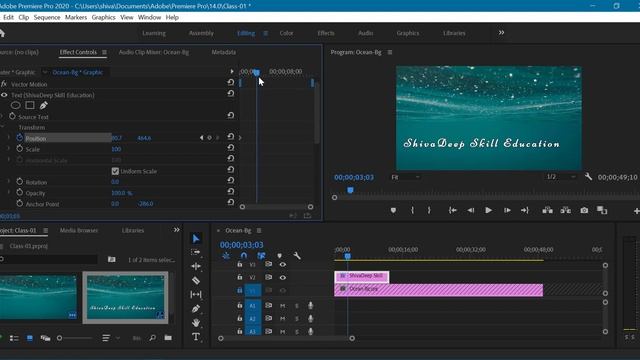This screenshot has width=640, height=360.
Task: Choose free draw bezier mask pen
Action: [43, 105]
